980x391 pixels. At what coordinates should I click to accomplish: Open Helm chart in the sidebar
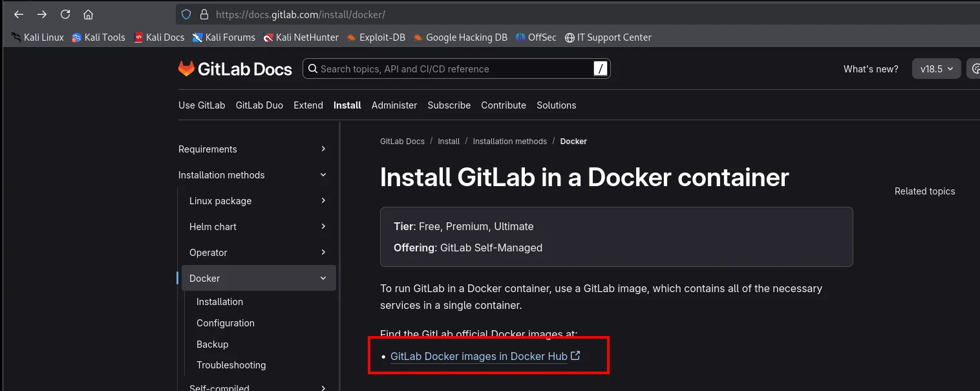(213, 227)
